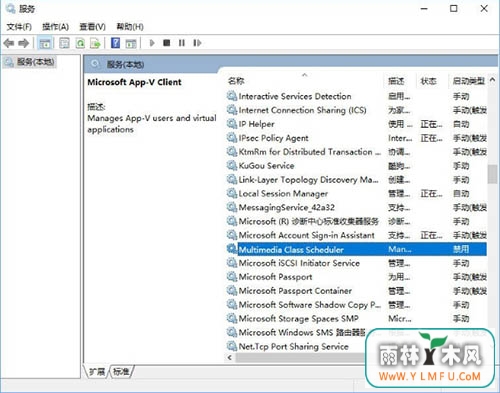Switch to the 标准 tab
This screenshot has width=500, height=393.
121,371
